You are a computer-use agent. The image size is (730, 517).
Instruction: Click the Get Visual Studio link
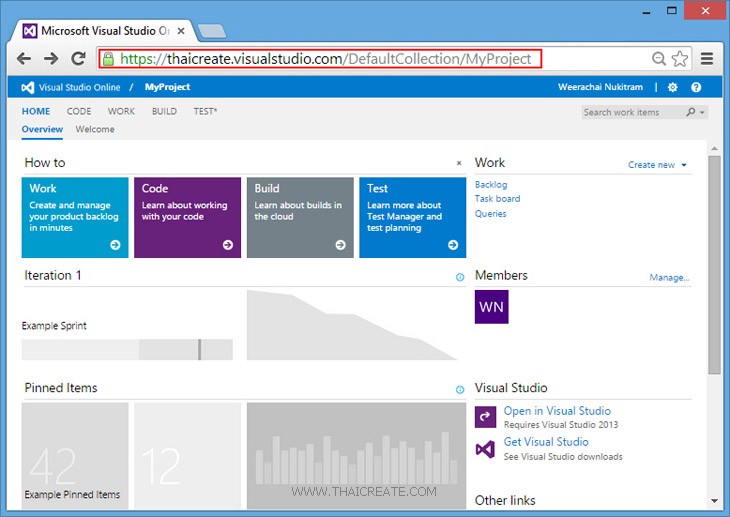point(546,442)
